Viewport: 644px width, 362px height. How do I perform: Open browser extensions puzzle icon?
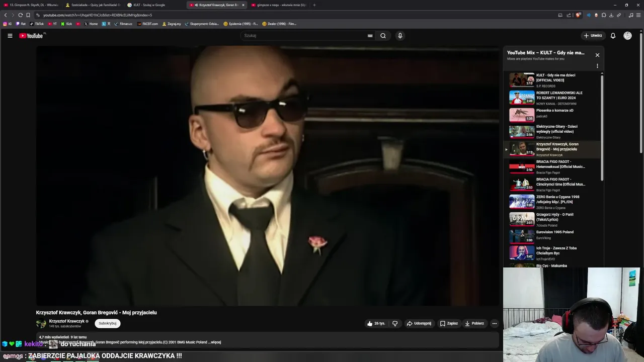tap(603, 15)
